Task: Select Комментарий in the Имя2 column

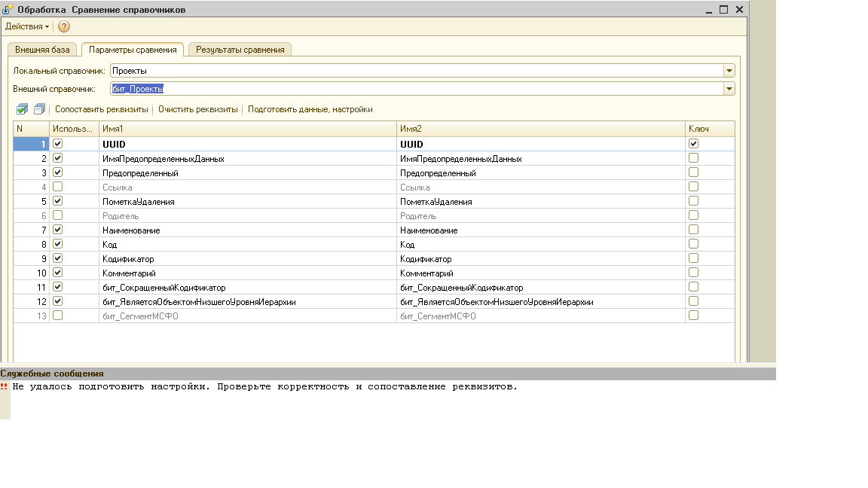Action: (541, 273)
